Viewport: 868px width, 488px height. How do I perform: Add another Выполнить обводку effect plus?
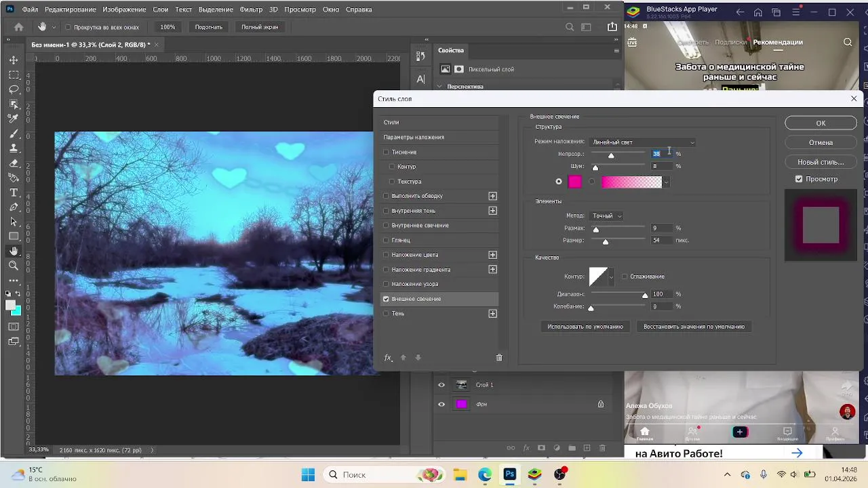click(x=493, y=196)
